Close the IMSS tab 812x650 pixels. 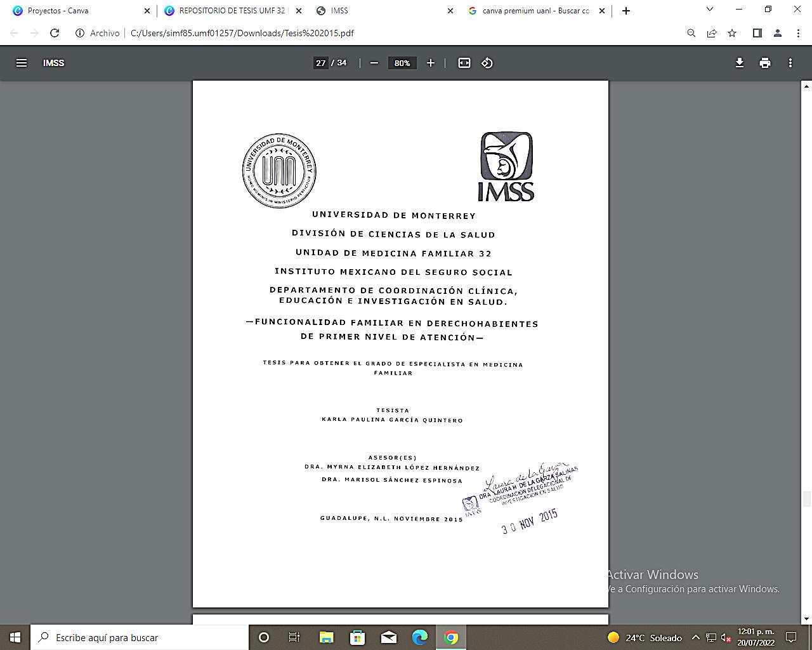click(x=450, y=11)
